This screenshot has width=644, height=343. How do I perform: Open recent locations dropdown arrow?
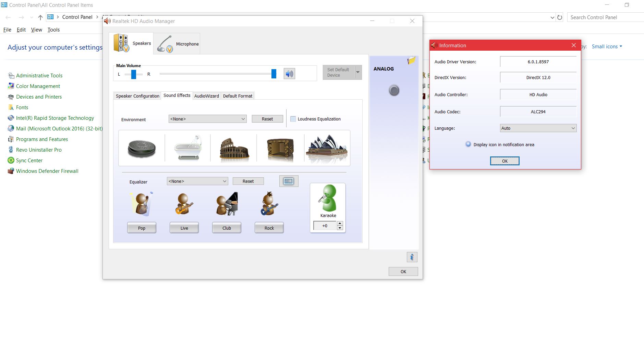[32, 17]
